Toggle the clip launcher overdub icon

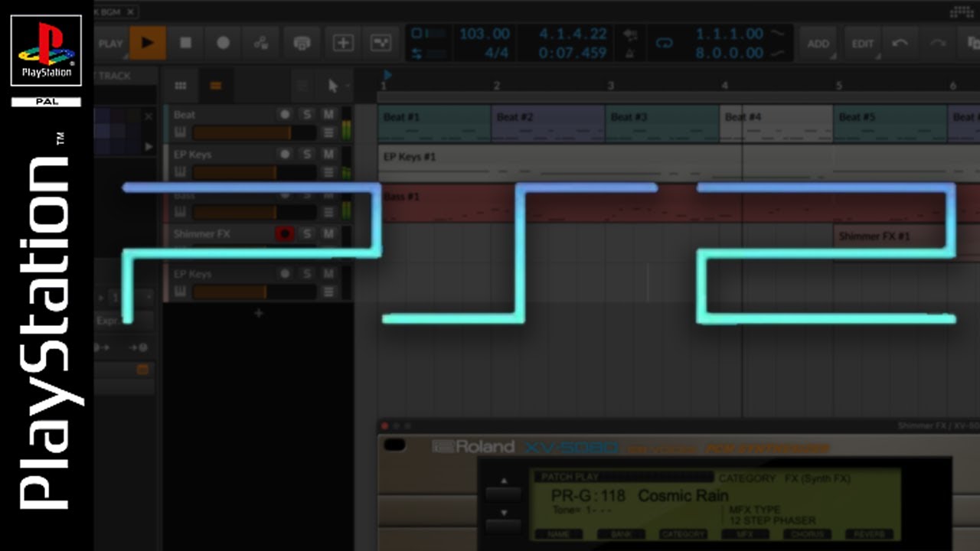click(x=302, y=43)
